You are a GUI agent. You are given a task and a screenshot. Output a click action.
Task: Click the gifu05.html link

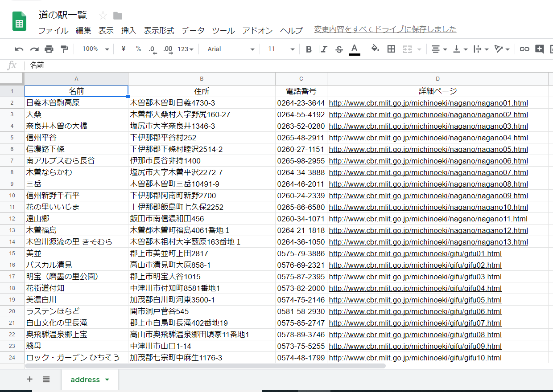(415, 300)
